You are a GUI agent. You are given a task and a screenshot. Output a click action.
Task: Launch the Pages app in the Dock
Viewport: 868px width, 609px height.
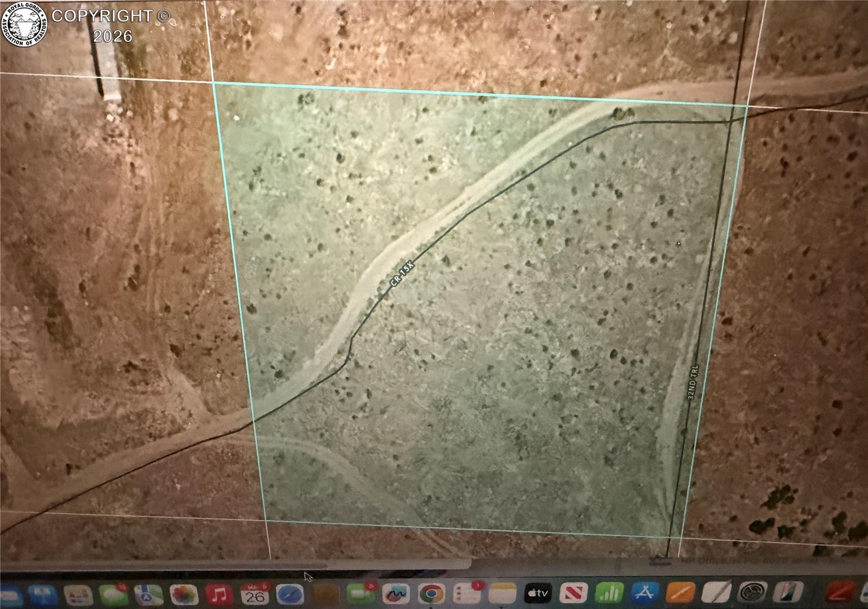tap(680, 593)
